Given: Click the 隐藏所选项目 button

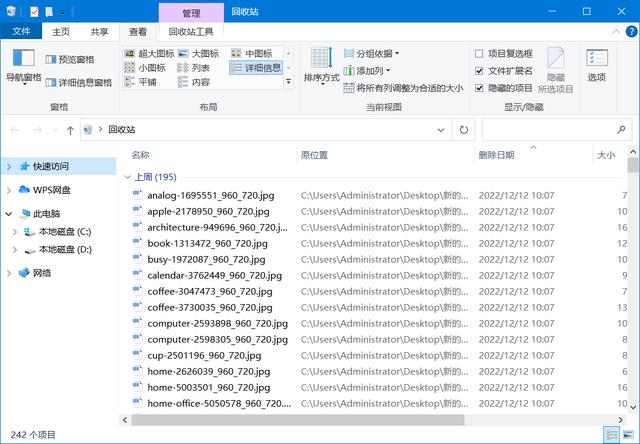Looking at the screenshot, I should coord(556,70).
